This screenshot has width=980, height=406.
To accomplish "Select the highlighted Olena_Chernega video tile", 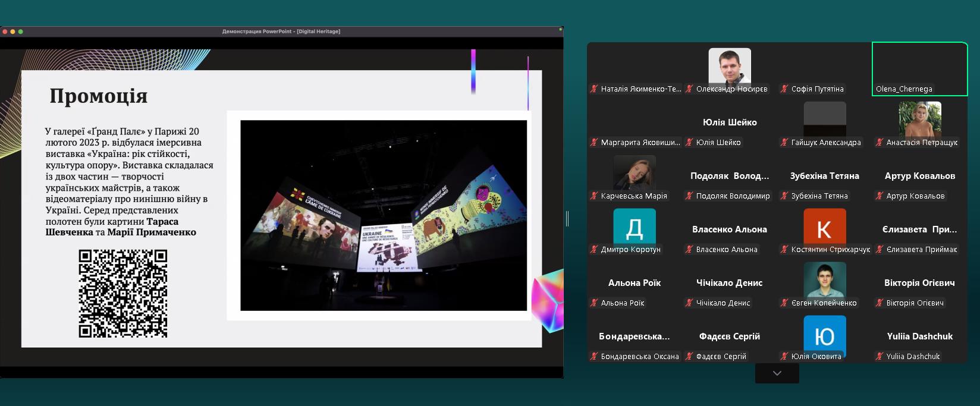I will [919, 68].
